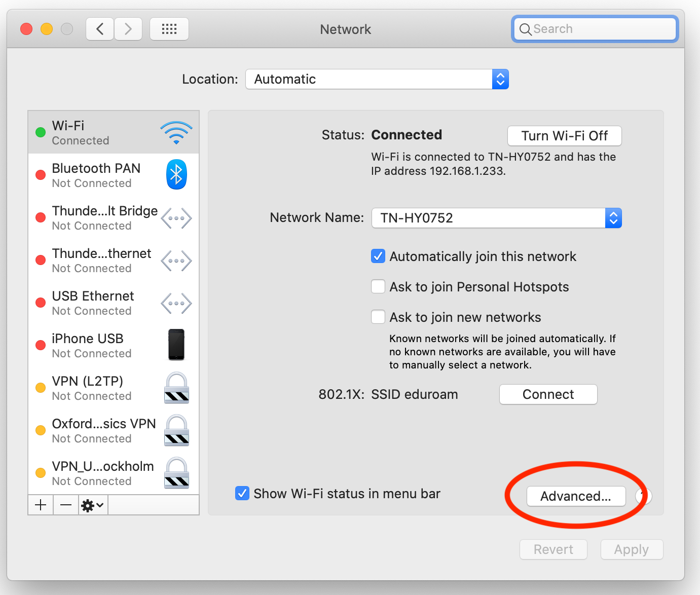
Task: Click the Thunderbolt Ethernet arrows icon
Action: pyautogui.click(x=176, y=261)
